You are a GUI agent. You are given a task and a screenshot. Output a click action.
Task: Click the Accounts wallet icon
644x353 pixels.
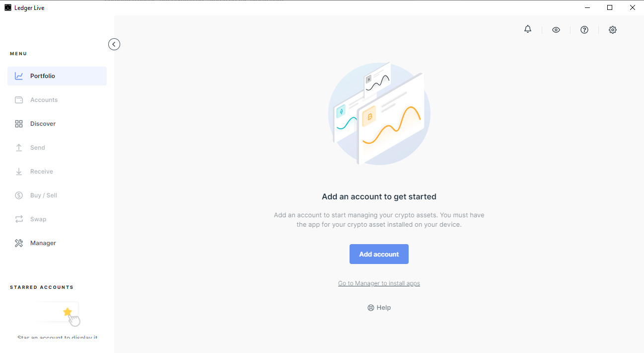(x=19, y=100)
